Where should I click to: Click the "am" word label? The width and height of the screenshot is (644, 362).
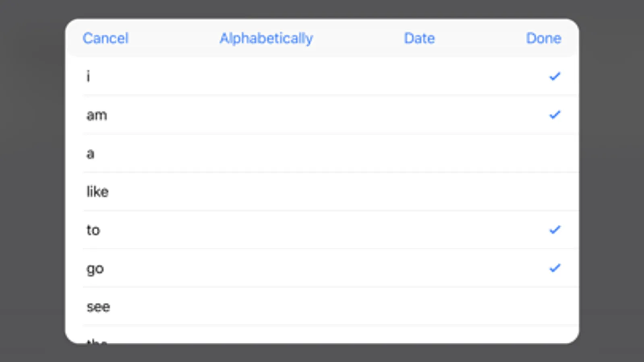coord(97,115)
